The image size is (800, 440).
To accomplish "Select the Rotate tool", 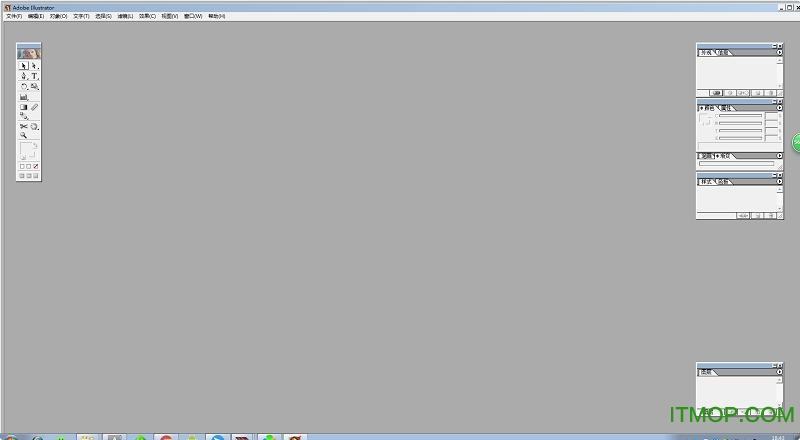I will pos(23,86).
